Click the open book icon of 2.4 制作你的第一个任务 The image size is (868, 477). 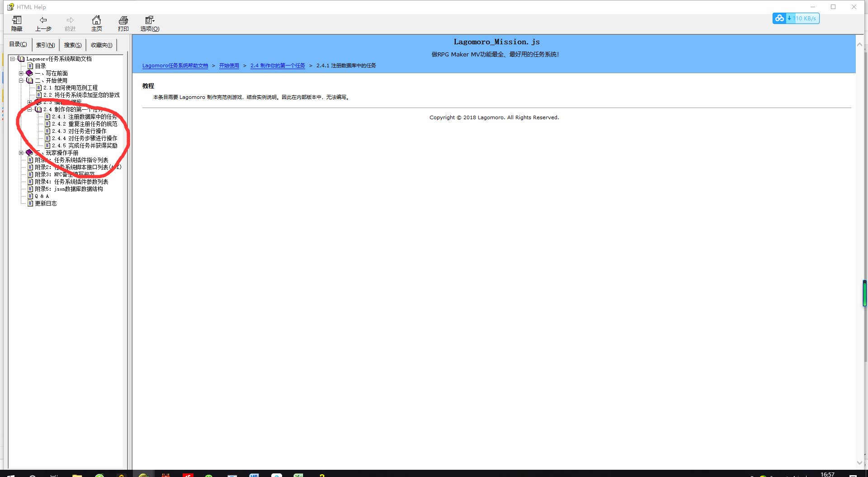(38, 109)
